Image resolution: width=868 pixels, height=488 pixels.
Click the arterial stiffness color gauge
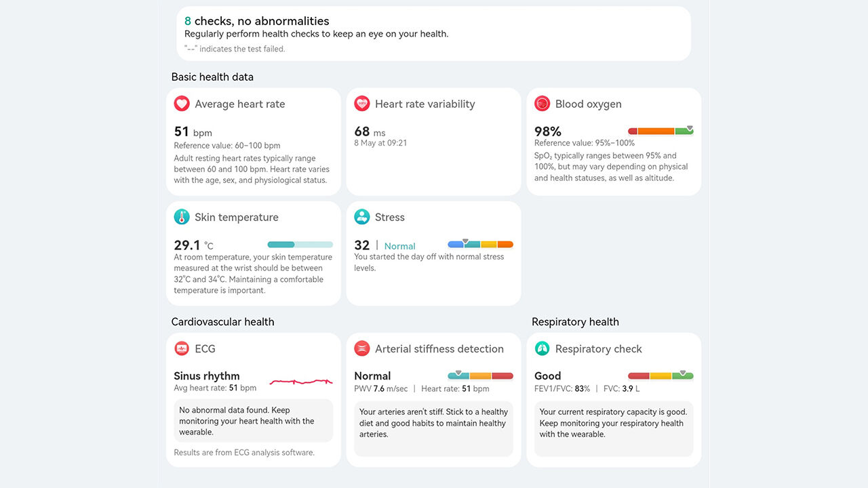click(x=480, y=375)
